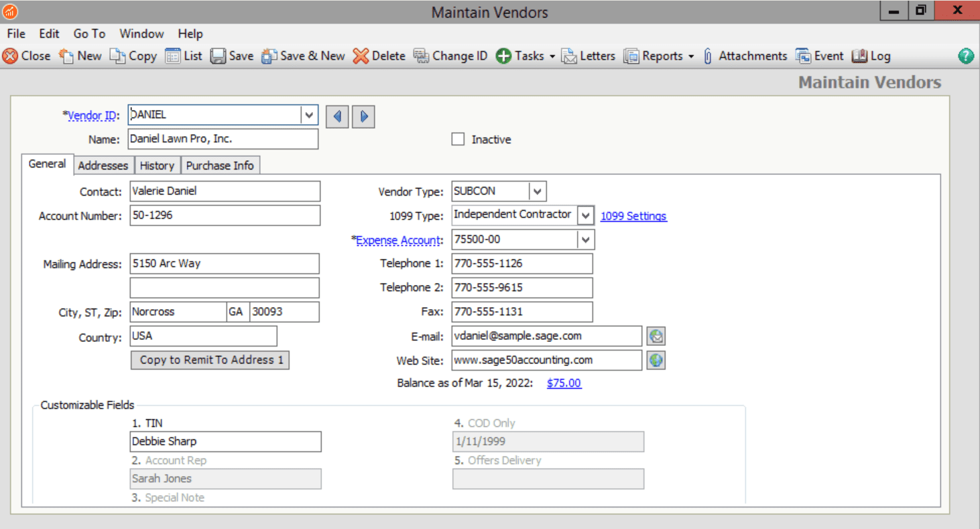The width and height of the screenshot is (980, 529).
Task: Click the Contact field
Action: click(x=225, y=191)
